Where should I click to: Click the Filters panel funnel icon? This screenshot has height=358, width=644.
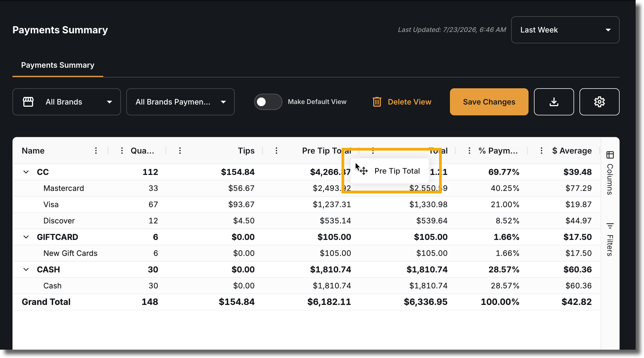click(610, 226)
